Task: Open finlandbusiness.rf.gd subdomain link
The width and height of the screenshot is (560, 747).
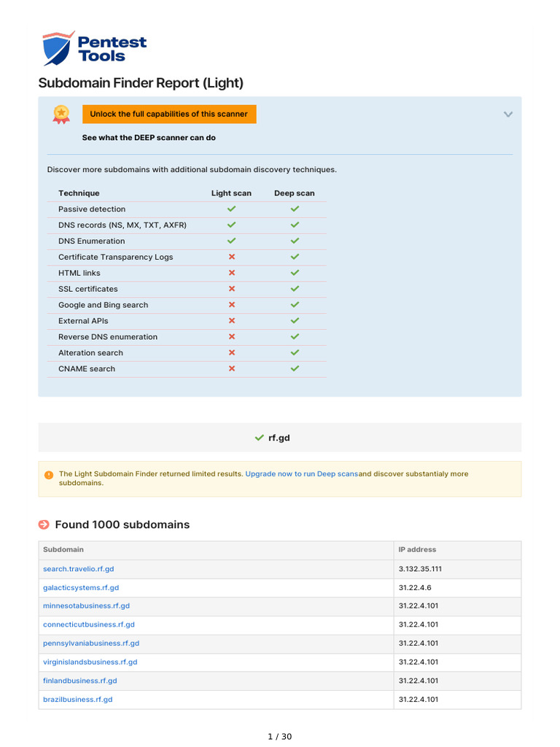Action: 80,681
